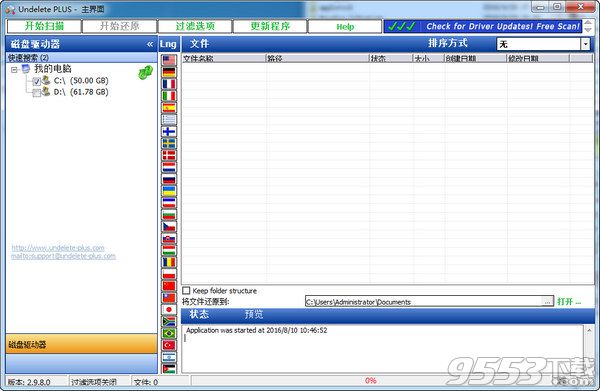Switch to the 状态 tab
The height and width of the screenshot is (391, 600).
click(x=199, y=314)
